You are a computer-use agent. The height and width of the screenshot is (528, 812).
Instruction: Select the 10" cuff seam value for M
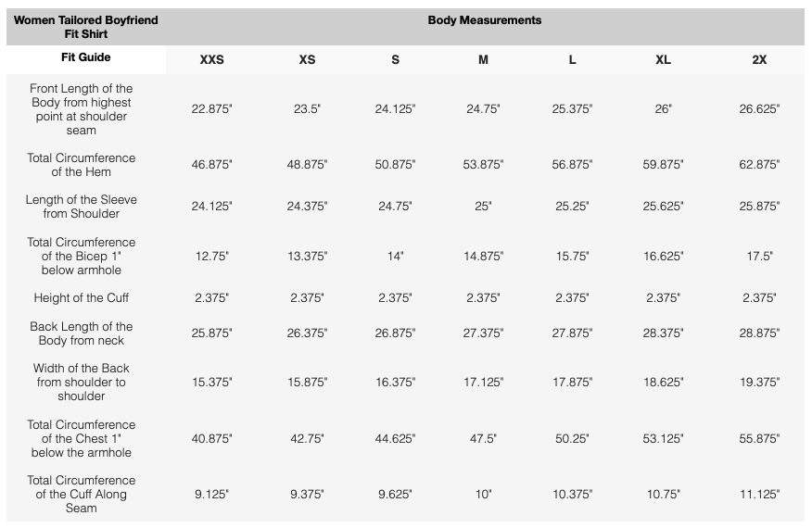coord(483,495)
